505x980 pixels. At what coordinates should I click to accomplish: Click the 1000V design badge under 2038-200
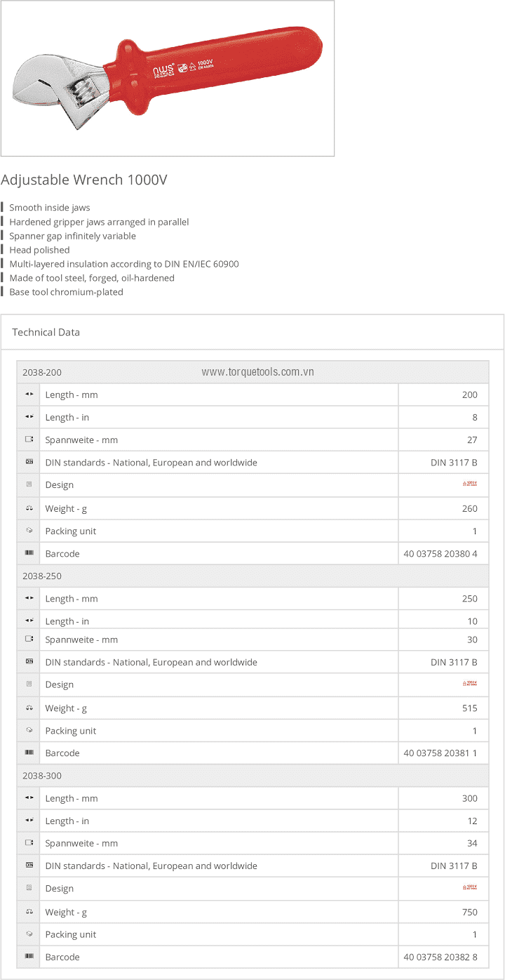(x=469, y=484)
